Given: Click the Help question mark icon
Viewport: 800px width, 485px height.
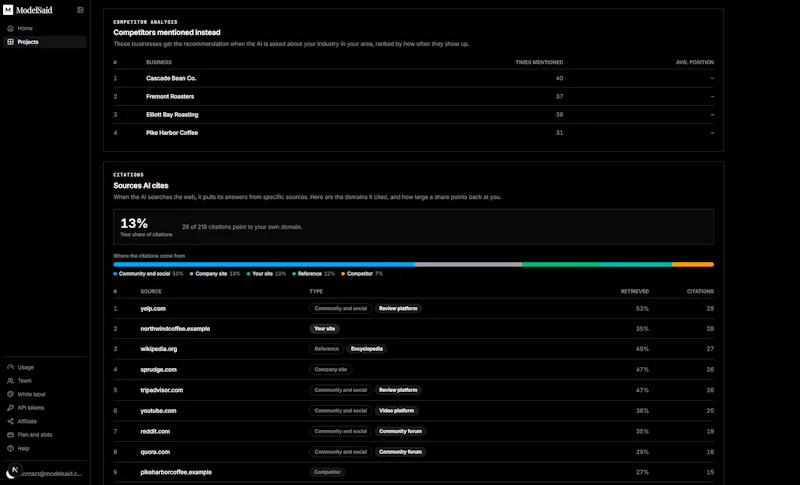Looking at the screenshot, I should point(10,448).
